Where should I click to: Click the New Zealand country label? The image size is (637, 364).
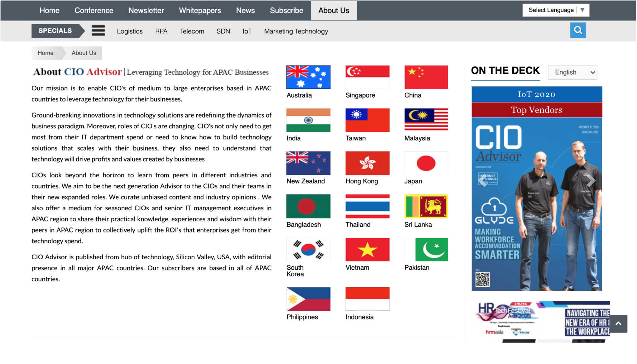pyautogui.click(x=305, y=181)
